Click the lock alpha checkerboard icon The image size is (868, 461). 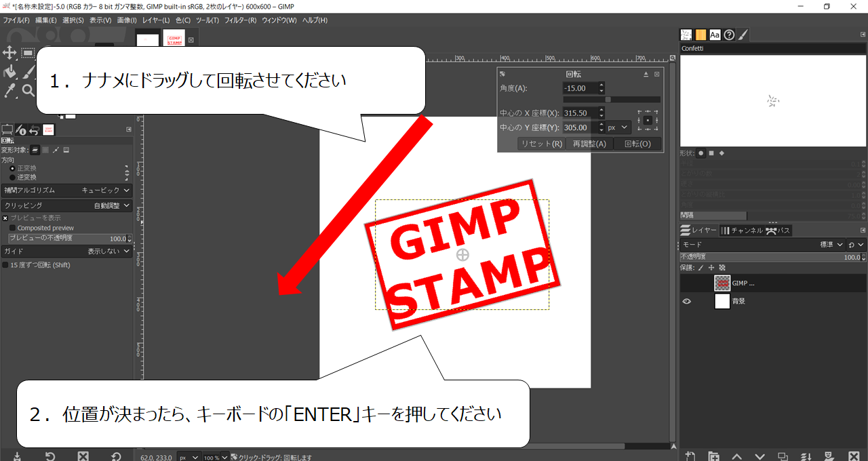coord(722,268)
